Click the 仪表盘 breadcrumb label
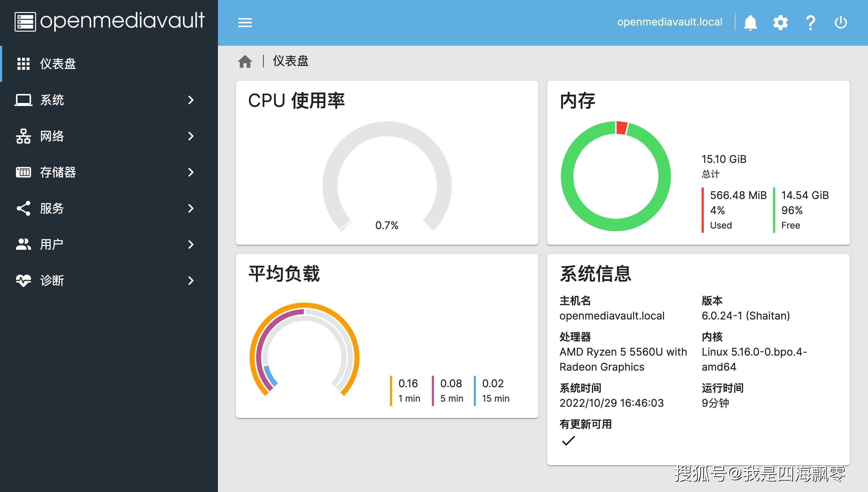 click(x=291, y=61)
